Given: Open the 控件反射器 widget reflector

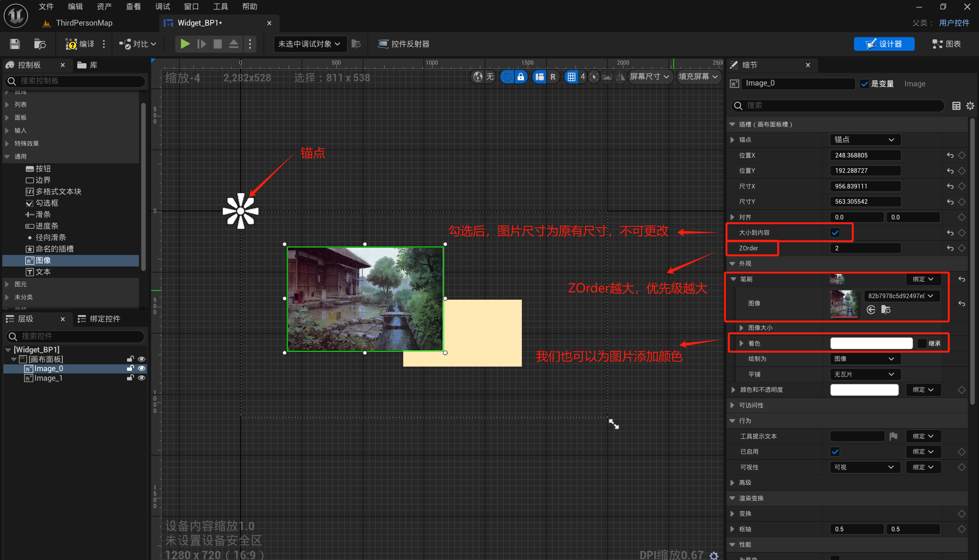Looking at the screenshot, I should (404, 44).
